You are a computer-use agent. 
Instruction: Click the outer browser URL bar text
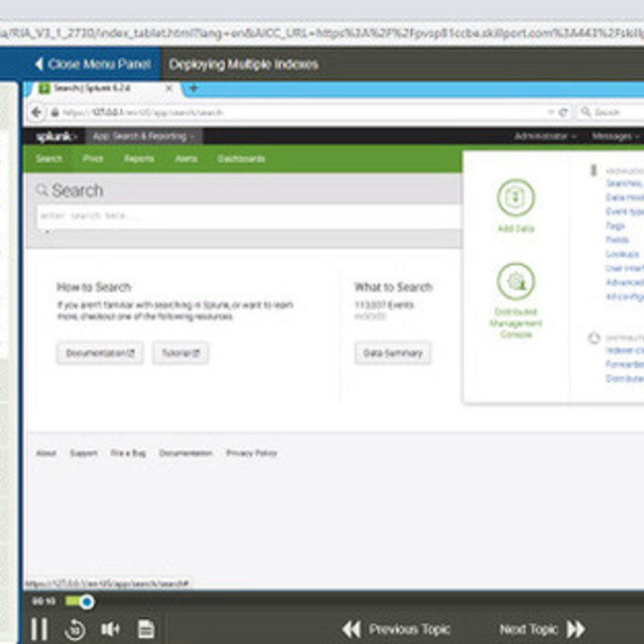click(x=322, y=34)
